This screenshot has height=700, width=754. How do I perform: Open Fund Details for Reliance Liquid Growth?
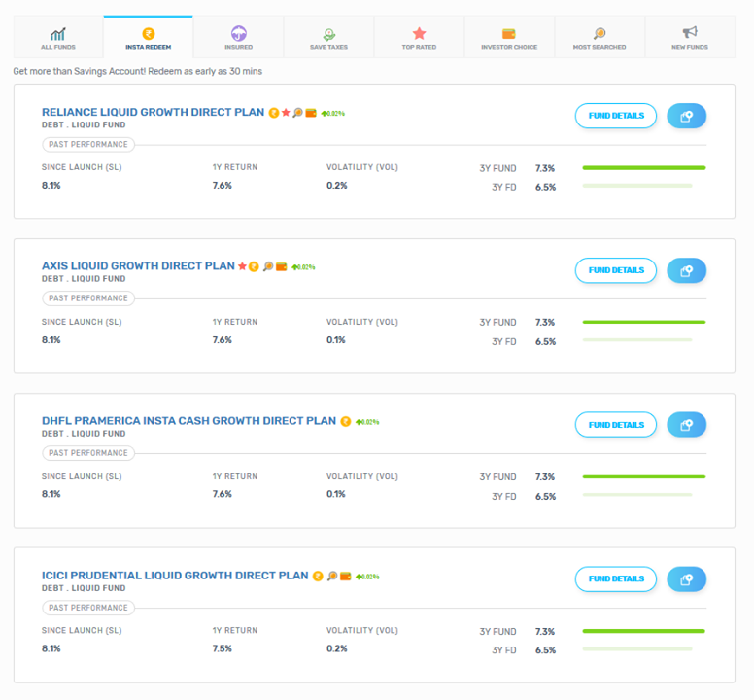click(x=616, y=116)
